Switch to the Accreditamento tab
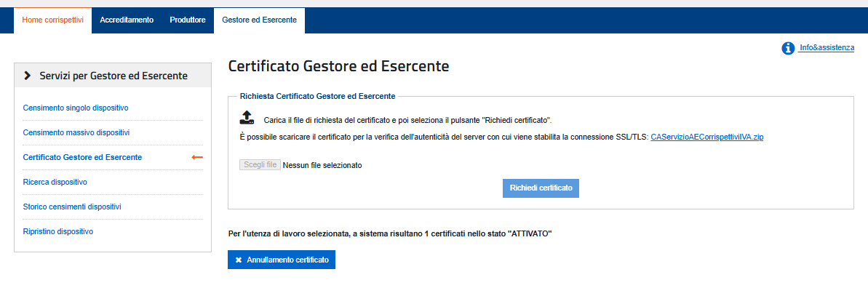 click(x=126, y=20)
